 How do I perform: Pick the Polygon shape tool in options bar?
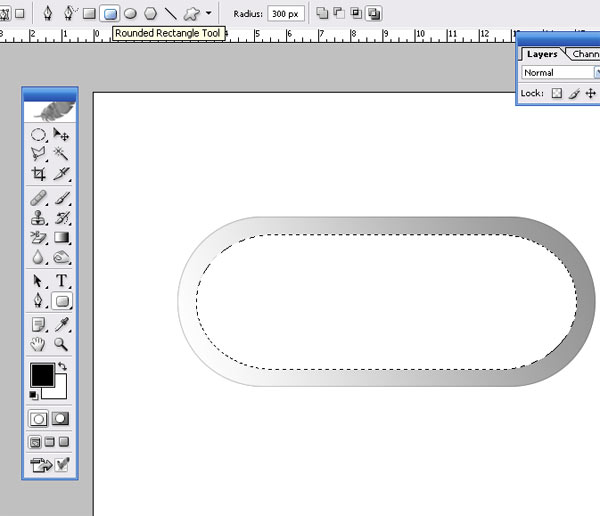(151, 14)
